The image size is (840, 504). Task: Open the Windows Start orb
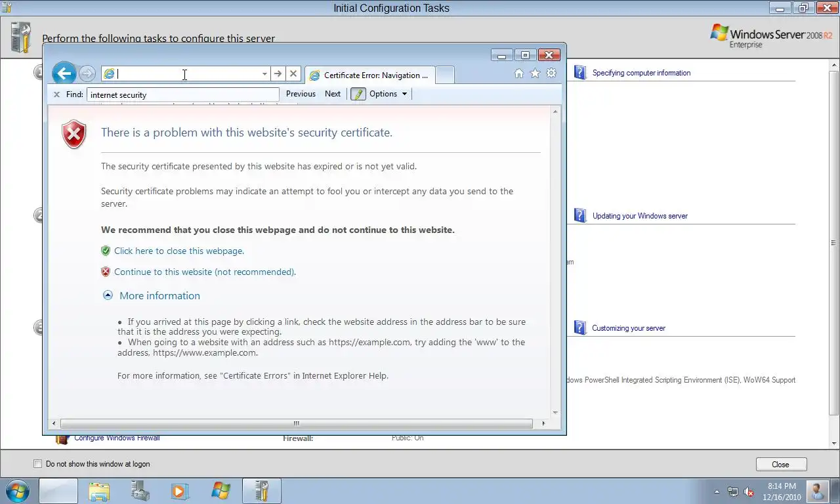pos(18,491)
